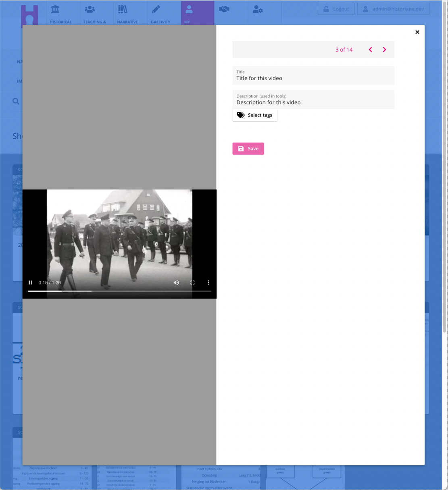Select the Narrative navigation item
Viewport: 448px width, 490px height.
pyautogui.click(x=127, y=13)
